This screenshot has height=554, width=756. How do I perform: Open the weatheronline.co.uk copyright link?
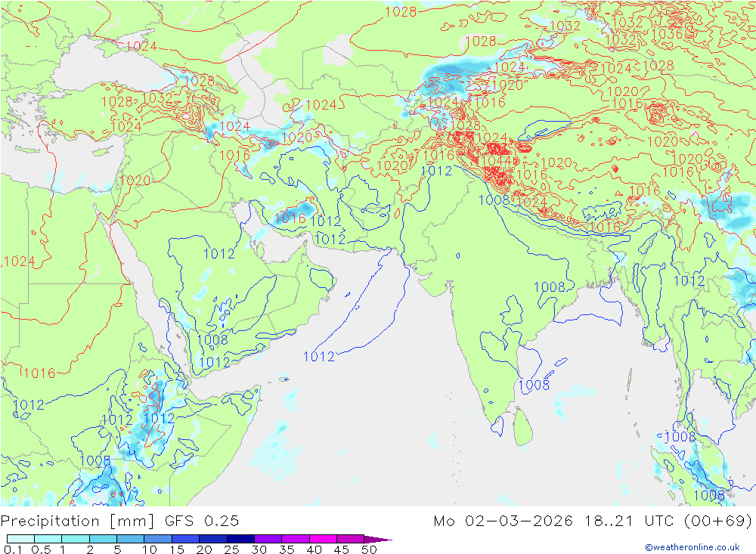tap(692, 547)
